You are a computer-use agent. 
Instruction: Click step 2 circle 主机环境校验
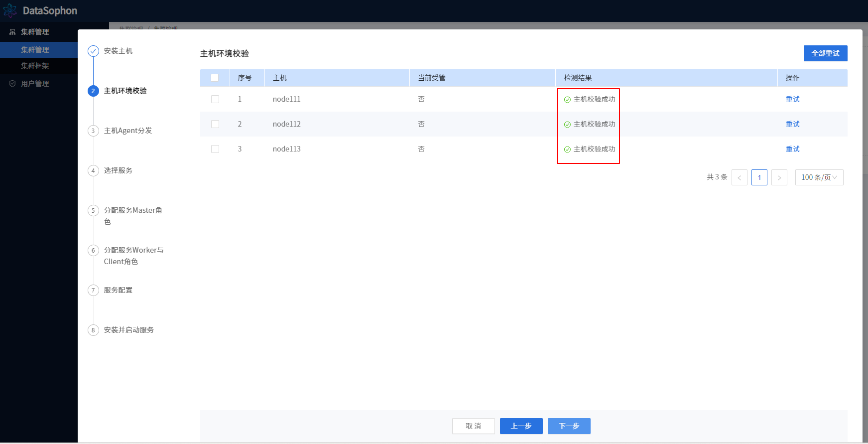coord(93,91)
